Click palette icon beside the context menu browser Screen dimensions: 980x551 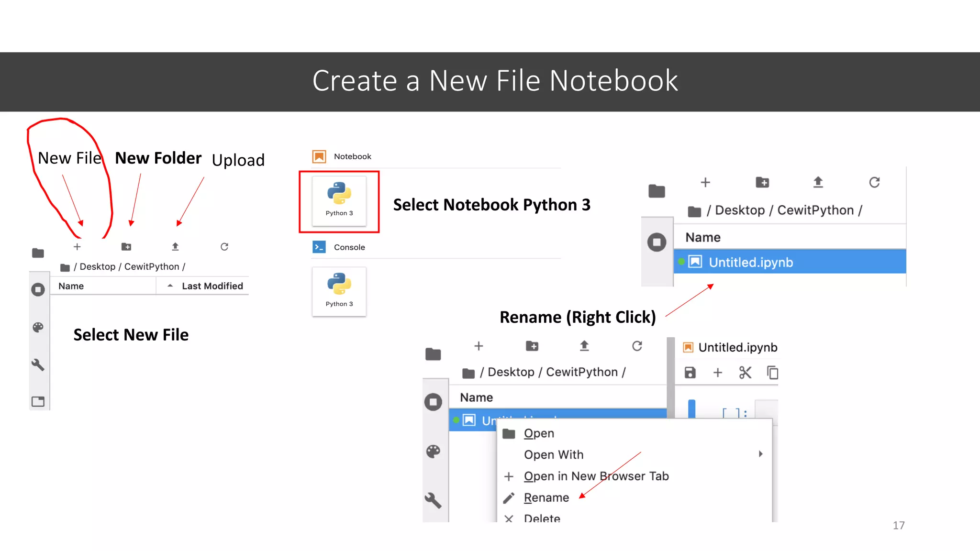point(433,452)
